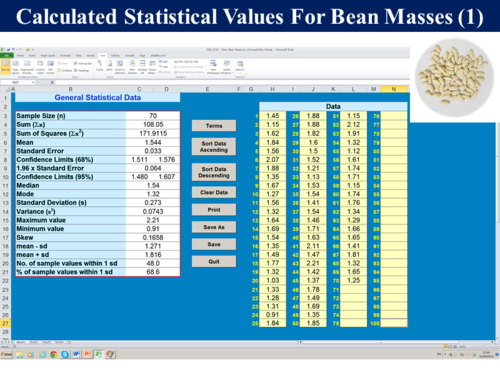Open the Zoom dialog magnifier icon
The image size is (500, 375).
(100, 63)
